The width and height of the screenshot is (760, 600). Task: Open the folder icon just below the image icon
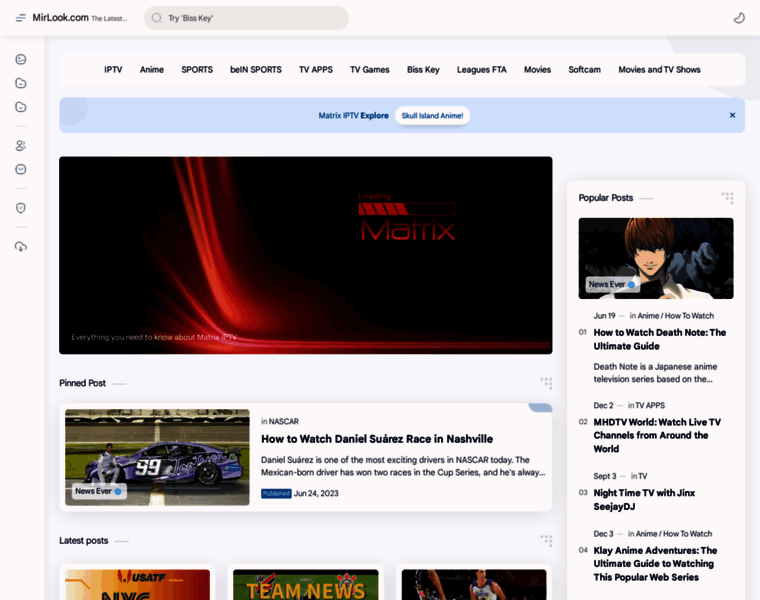pos(21,83)
